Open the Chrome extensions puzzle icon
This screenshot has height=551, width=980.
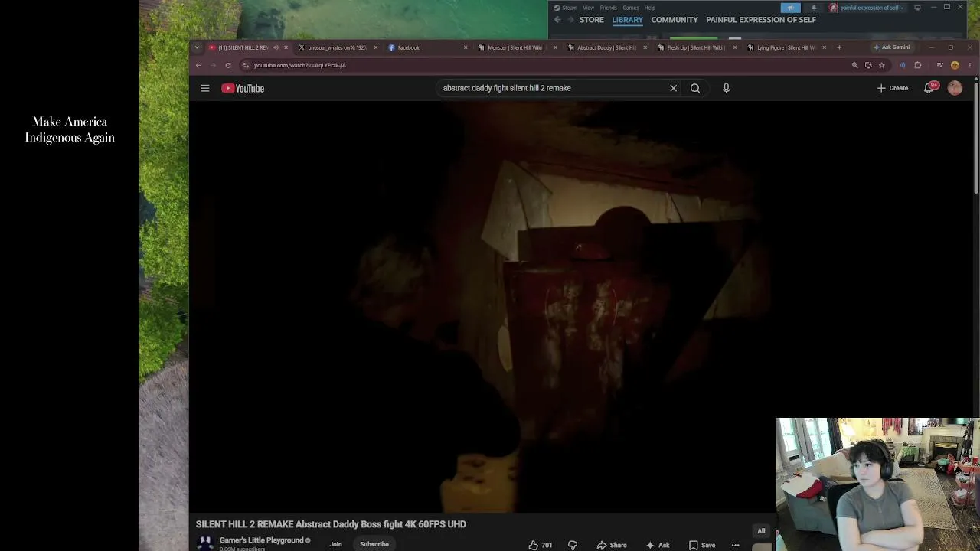click(x=917, y=65)
